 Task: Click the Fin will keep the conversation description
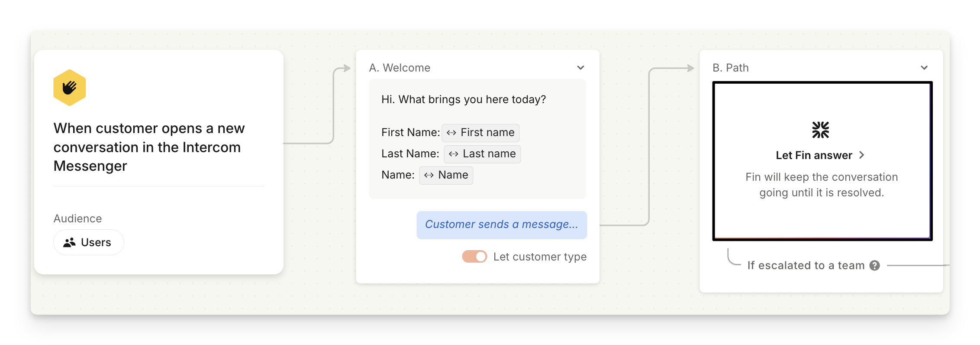822,185
